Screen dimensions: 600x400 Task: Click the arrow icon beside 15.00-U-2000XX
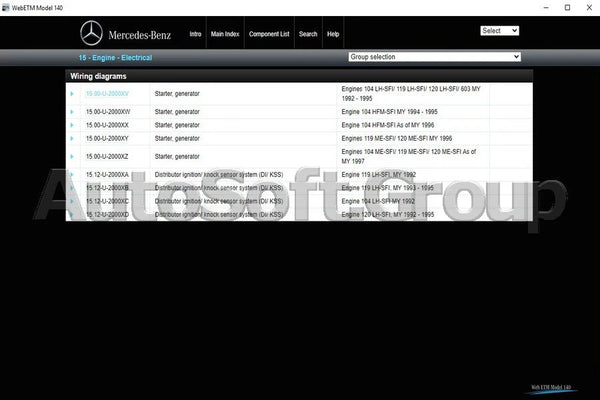pos(72,125)
